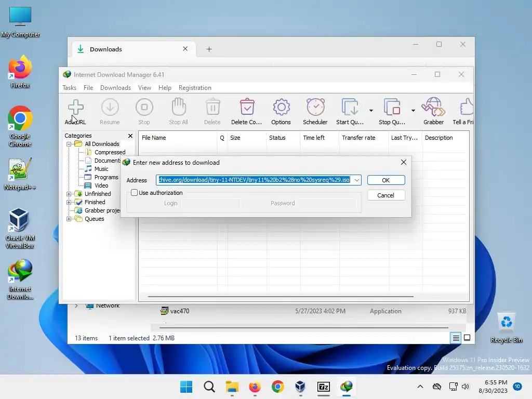
Task: Click the Stop All hand icon
Action: [x=179, y=107]
